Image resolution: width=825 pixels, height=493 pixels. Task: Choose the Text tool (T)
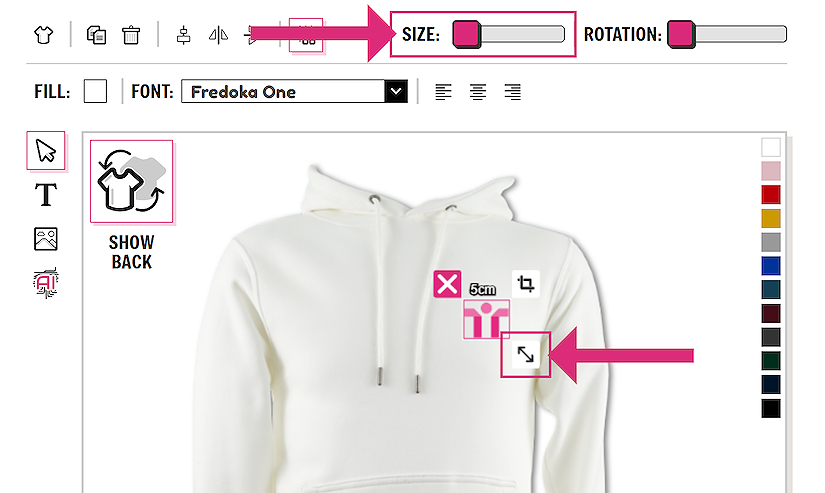pos(46,195)
